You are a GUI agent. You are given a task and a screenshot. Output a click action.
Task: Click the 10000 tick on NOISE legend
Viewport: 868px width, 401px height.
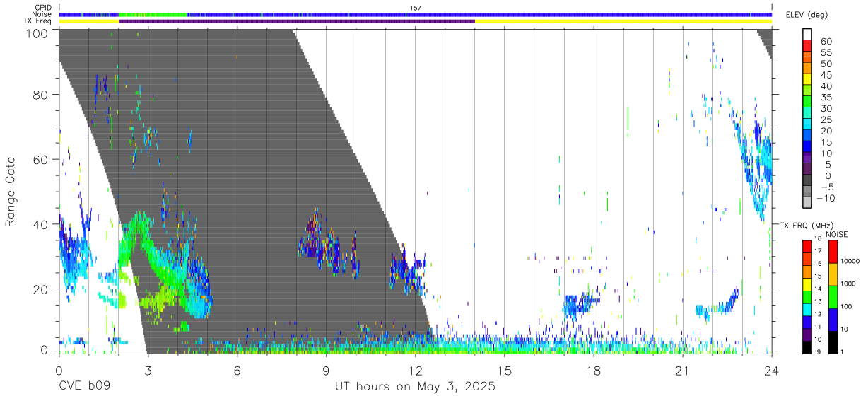coord(849,261)
